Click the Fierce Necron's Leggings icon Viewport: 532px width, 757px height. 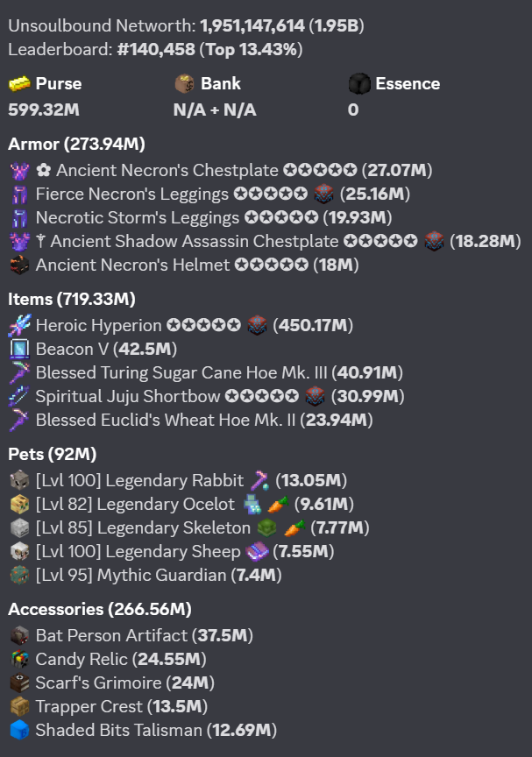click(19, 194)
